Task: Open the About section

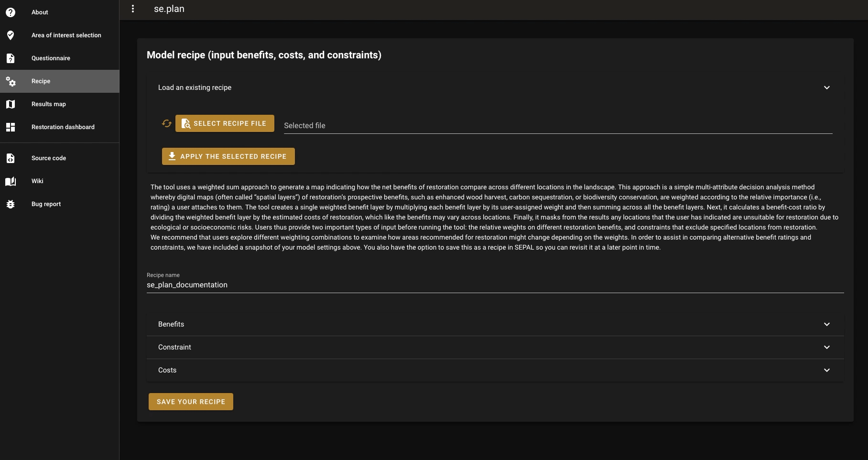Action: click(60, 12)
